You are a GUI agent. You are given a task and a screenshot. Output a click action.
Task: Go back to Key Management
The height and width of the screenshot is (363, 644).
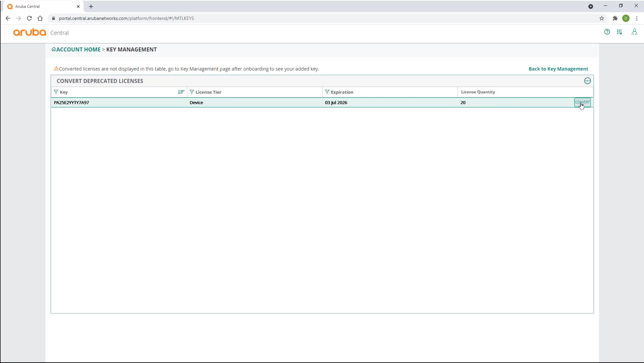click(x=558, y=69)
